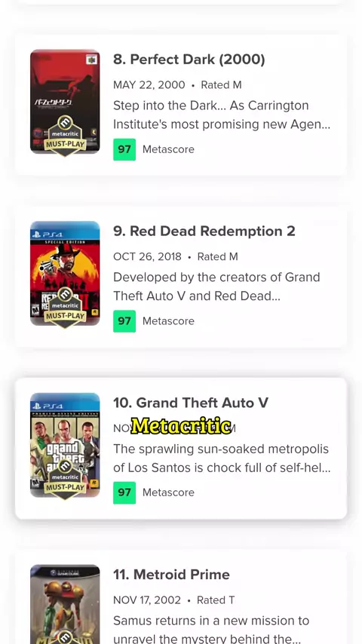Click the green 97 Metascore for Red Dead Redemption 2
The height and width of the screenshot is (644, 362).
coord(124,320)
